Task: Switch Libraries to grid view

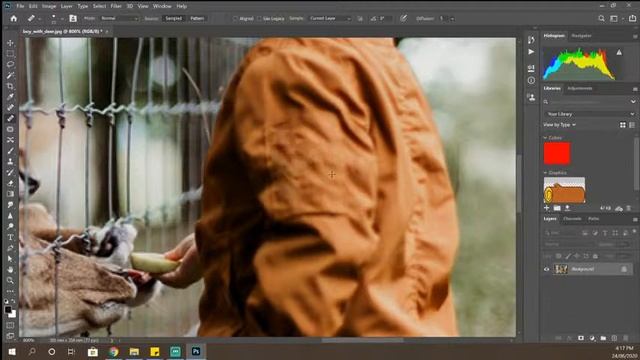Action: (623, 125)
